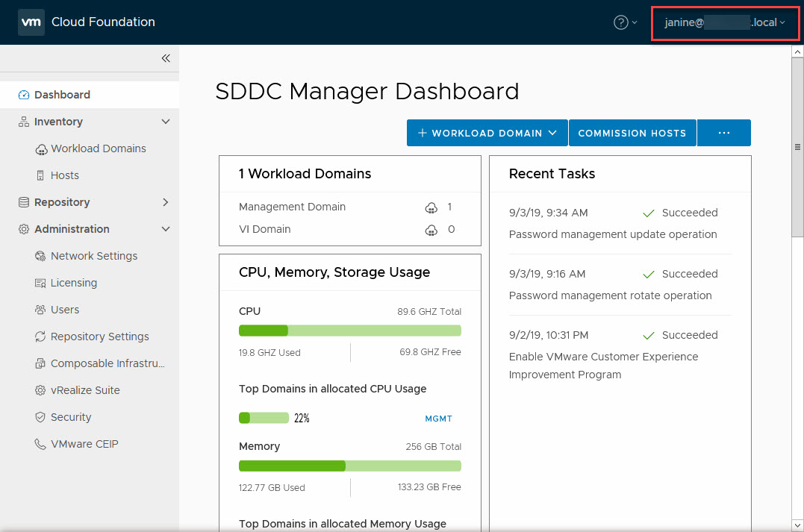Screen dimensions: 804x532
Task: Open Users administration page
Action: [65, 310]
